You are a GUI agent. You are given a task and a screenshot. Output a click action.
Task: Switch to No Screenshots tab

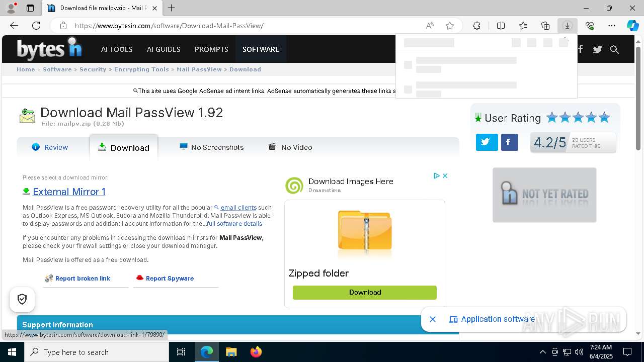coord(211,147)
